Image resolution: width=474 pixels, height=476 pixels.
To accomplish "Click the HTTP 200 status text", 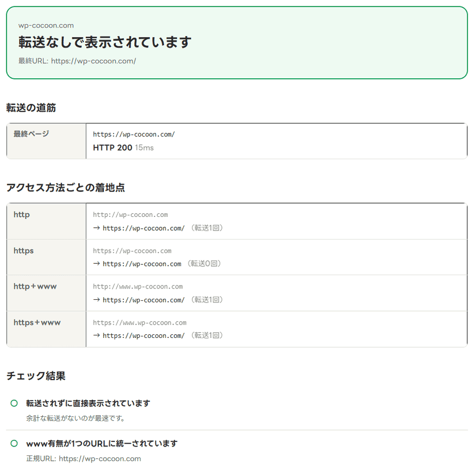I will (x=113, y=148).
